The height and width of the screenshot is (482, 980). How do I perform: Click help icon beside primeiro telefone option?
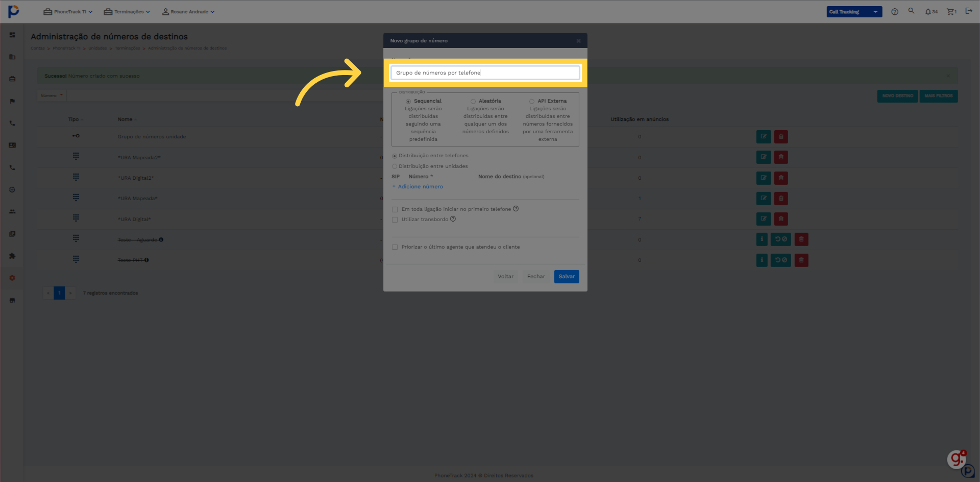click(516, 208)
